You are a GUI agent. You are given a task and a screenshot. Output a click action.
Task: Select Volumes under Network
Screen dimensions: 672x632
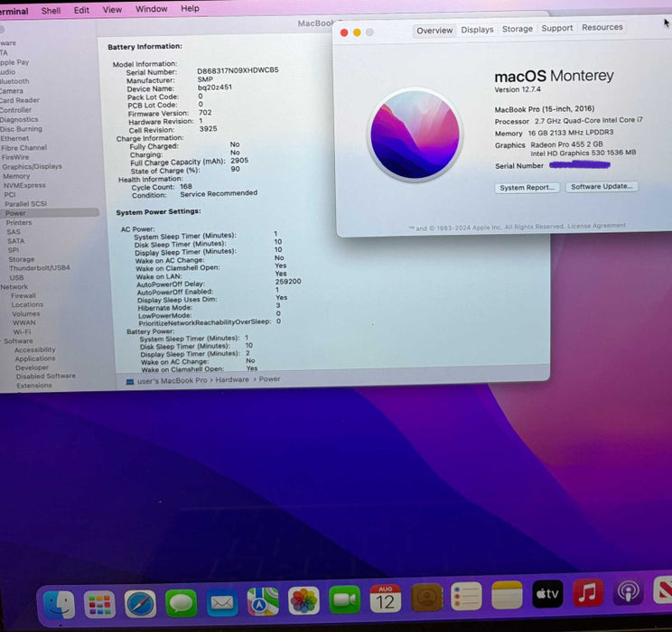point(25,313)
